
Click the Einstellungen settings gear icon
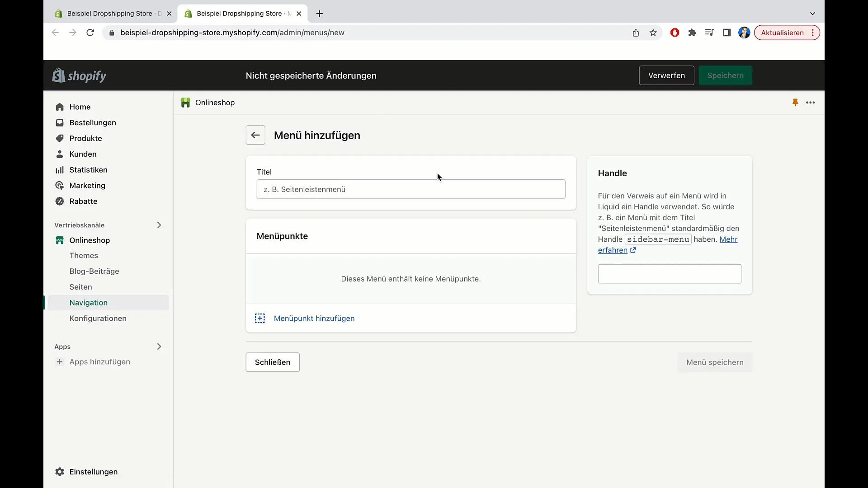click(60, 471)
